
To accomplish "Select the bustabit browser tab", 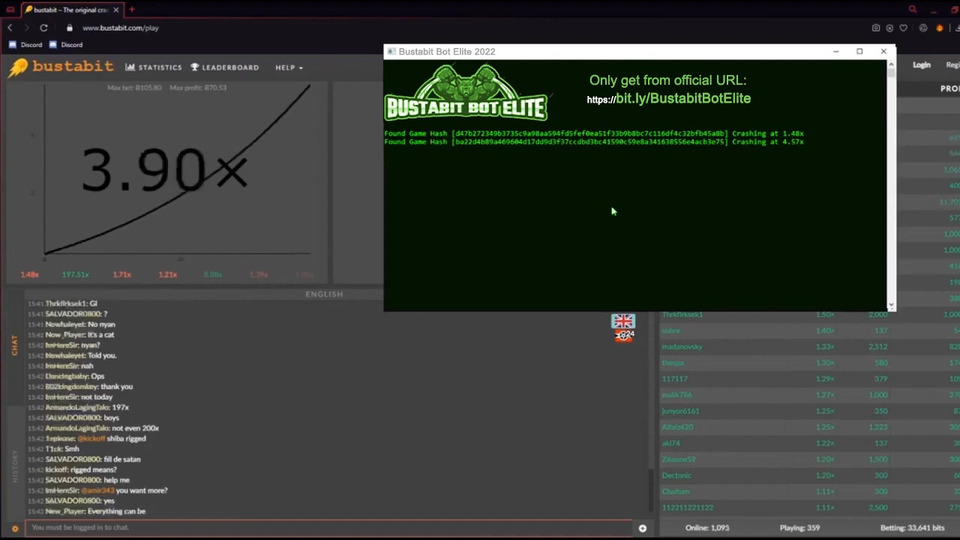I will pos(72,10).
